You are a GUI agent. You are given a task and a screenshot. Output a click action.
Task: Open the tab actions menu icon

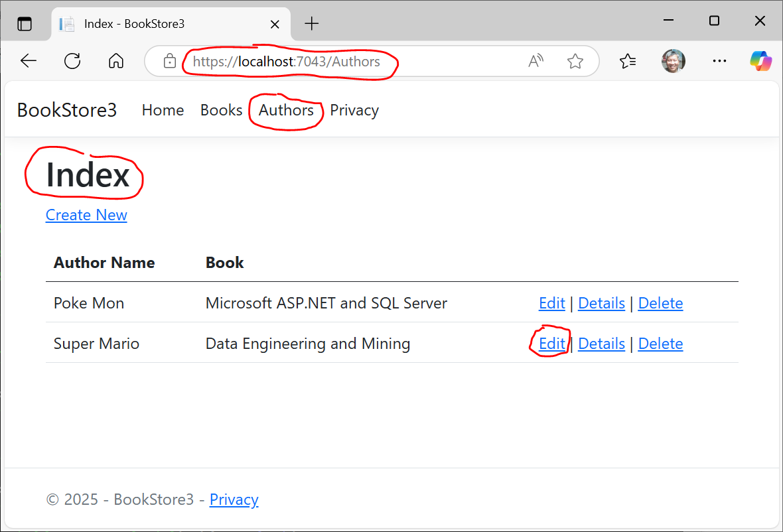(x=25, y=23)
